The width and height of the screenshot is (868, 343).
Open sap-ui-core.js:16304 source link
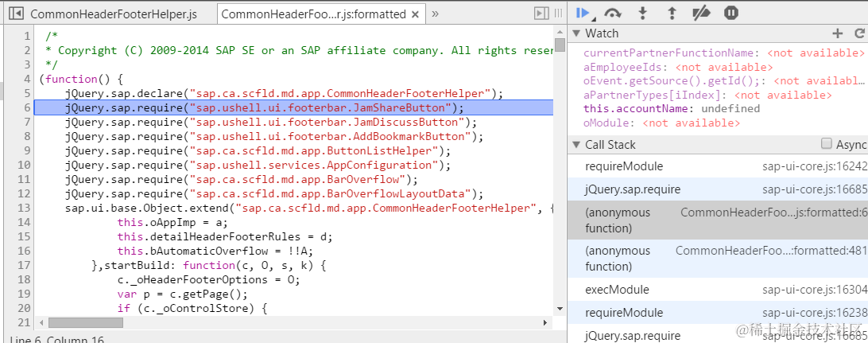click(814, 290)
